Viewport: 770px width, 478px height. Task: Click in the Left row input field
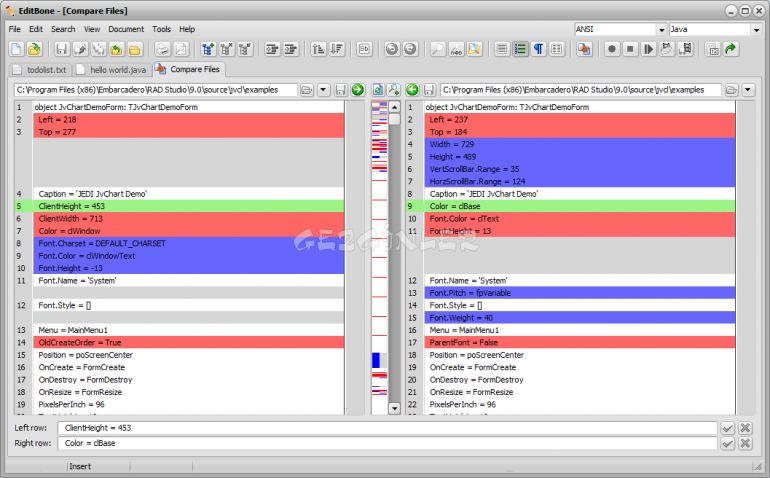[x=387, y=428]
